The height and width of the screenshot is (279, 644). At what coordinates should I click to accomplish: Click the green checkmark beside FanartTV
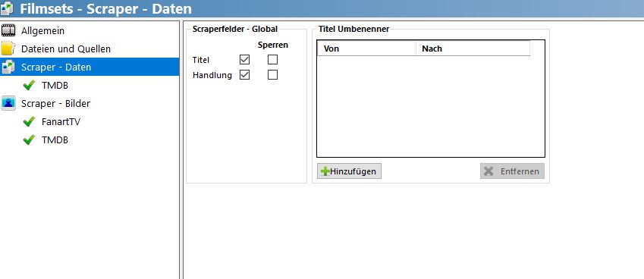click(29, 121)
